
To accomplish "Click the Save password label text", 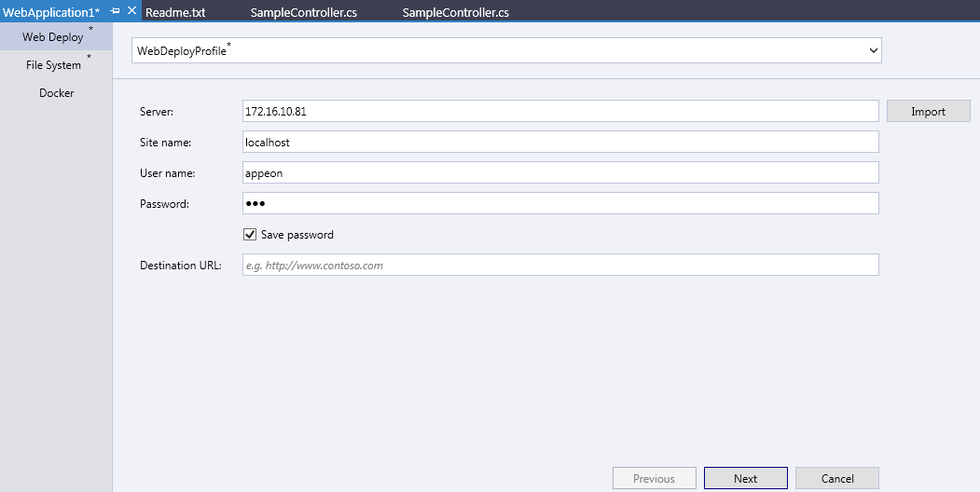I will point(297,235).
